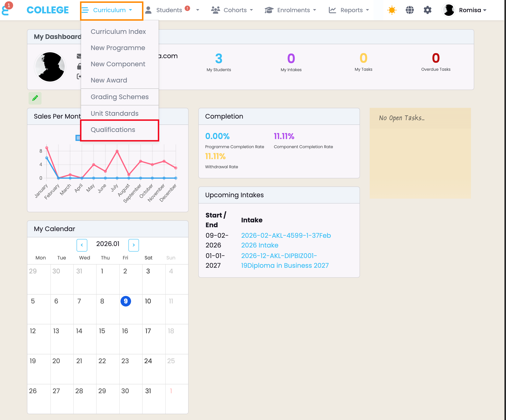The height and width of the screenshot is (420, 506).
Task: Toggle the sun light/dark theme icon
Action: (392, 10)
